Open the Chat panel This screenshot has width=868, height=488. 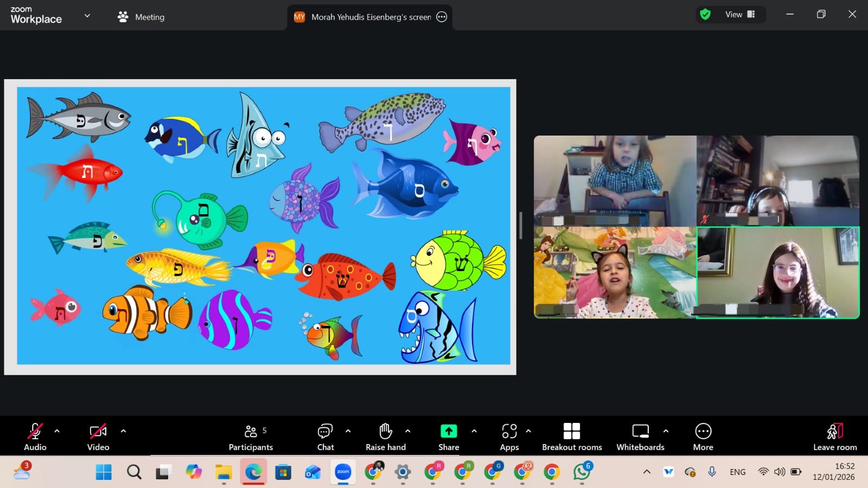(325, 436)
